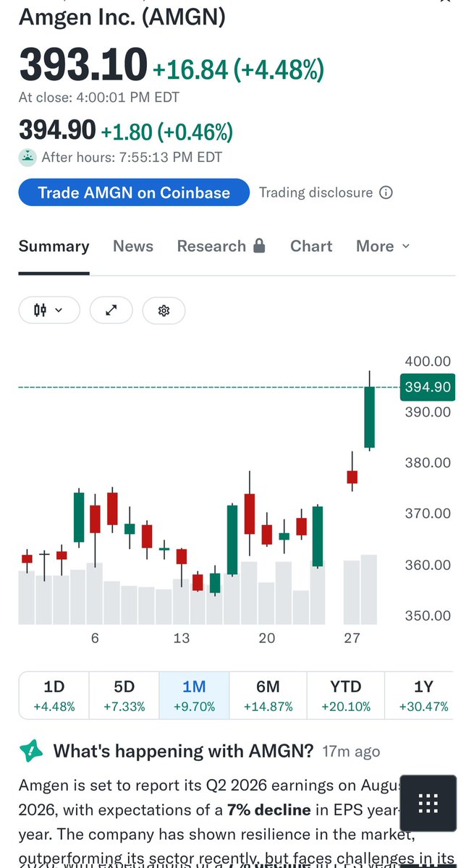Image resolution: width=474 pixels, height=868 pixels.
Task: Tap the after-hours moon icon
Action: coord(27,157)
